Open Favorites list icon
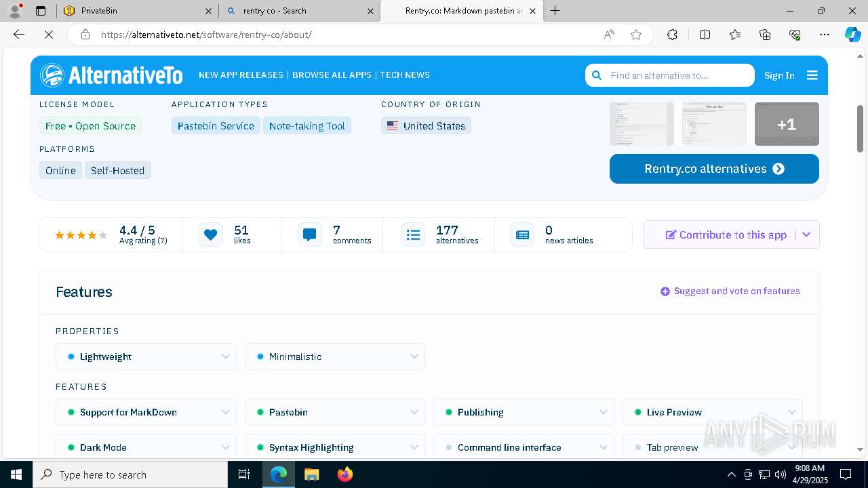The height and width of the screenshot is (488, 868). pyautogui.click(x=735, y=35)
